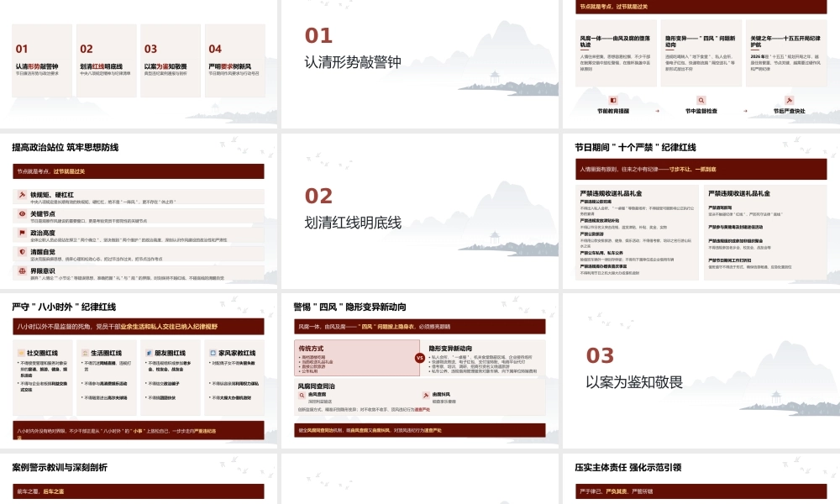Click the label 由风查腐

click(x=318, y=394)
